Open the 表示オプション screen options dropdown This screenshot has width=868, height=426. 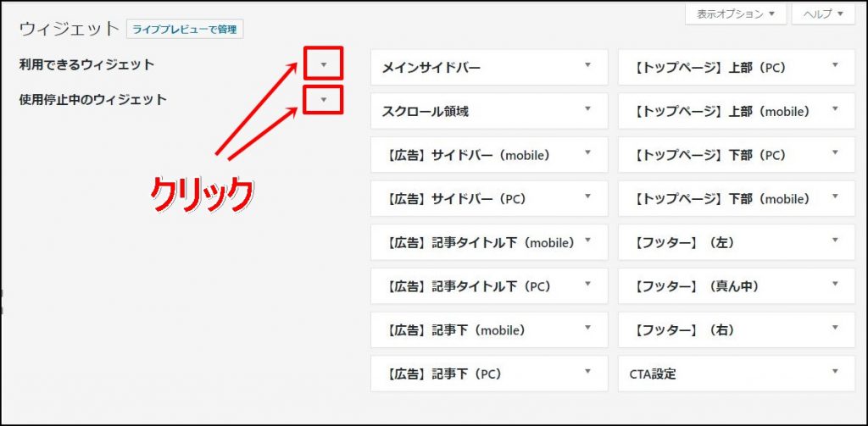pyautogui.click(x=735, y=14)
